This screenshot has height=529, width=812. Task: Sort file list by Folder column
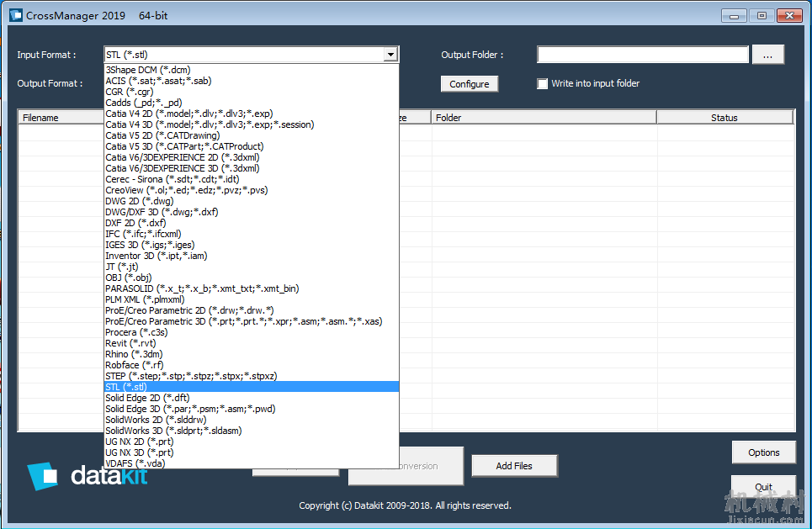pos(544,118)
